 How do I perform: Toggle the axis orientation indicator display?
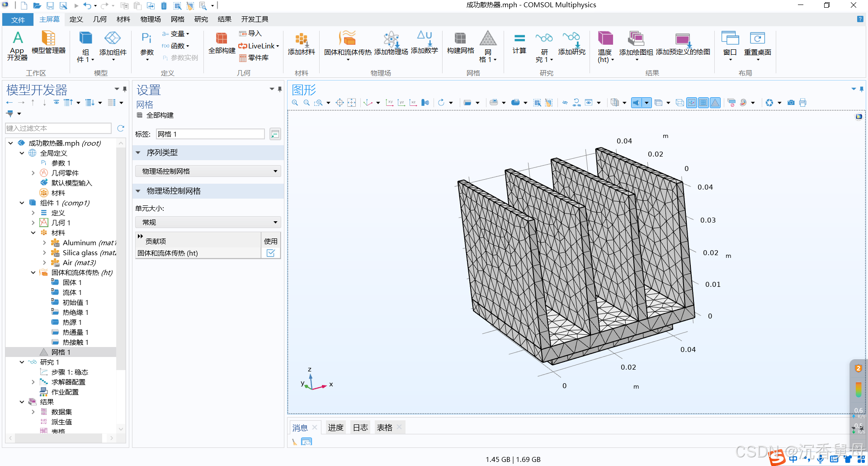[692, 103]
